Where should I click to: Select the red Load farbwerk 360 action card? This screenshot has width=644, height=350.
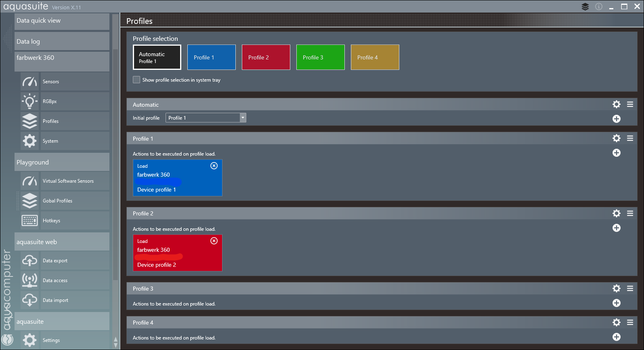click(178, 253)
